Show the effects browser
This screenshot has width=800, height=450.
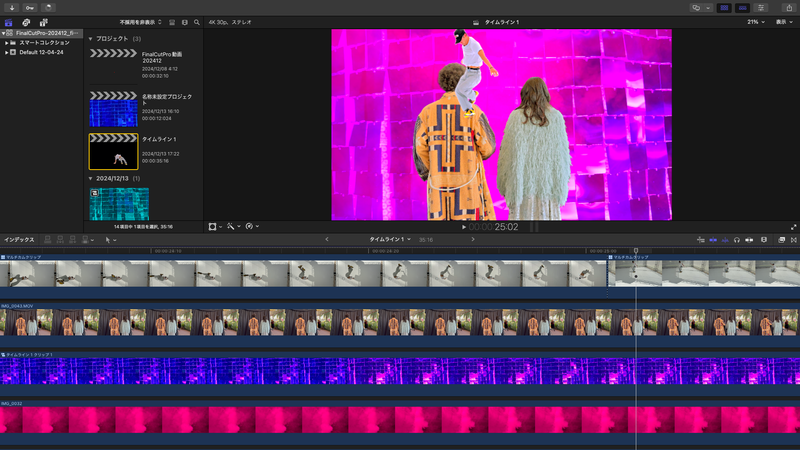(x=781, y=240)
